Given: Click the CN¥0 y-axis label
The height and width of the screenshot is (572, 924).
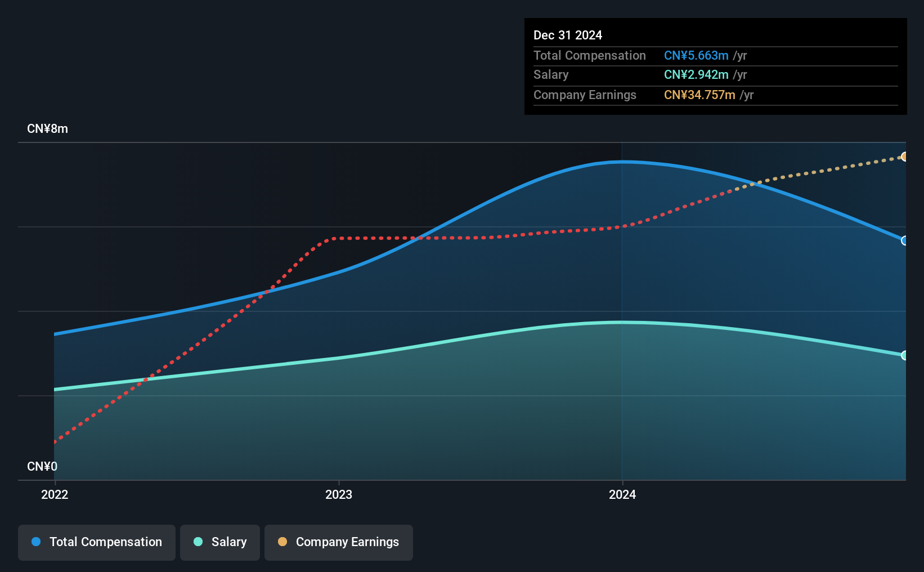Looking at the screenshot, I should [x=42, y=467].
